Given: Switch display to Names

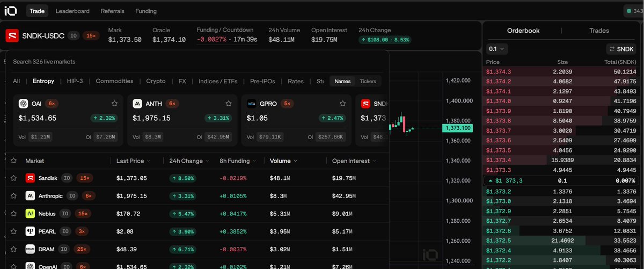Looking at the screenshot, I should (x=342, y=81).
